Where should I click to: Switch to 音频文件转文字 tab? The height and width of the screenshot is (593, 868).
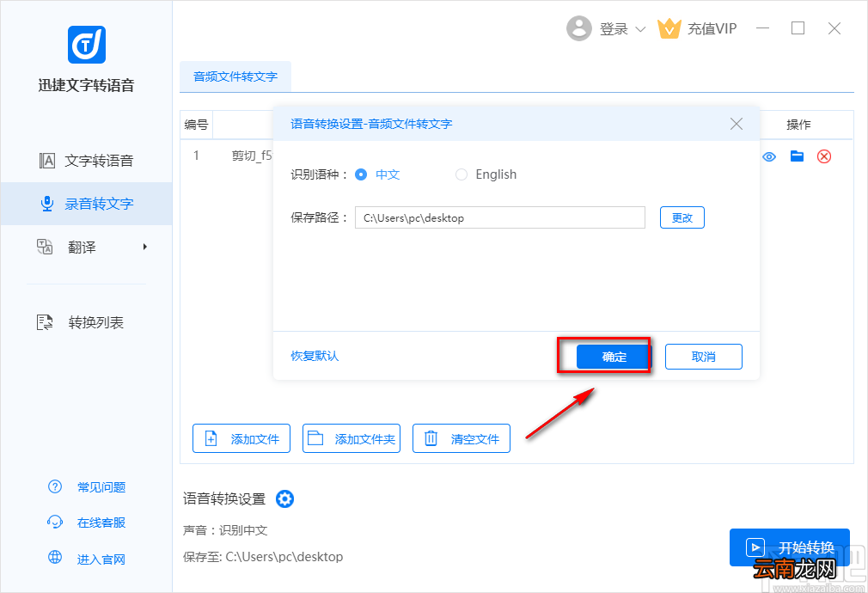pyautogui.click(x=235, y=76)
